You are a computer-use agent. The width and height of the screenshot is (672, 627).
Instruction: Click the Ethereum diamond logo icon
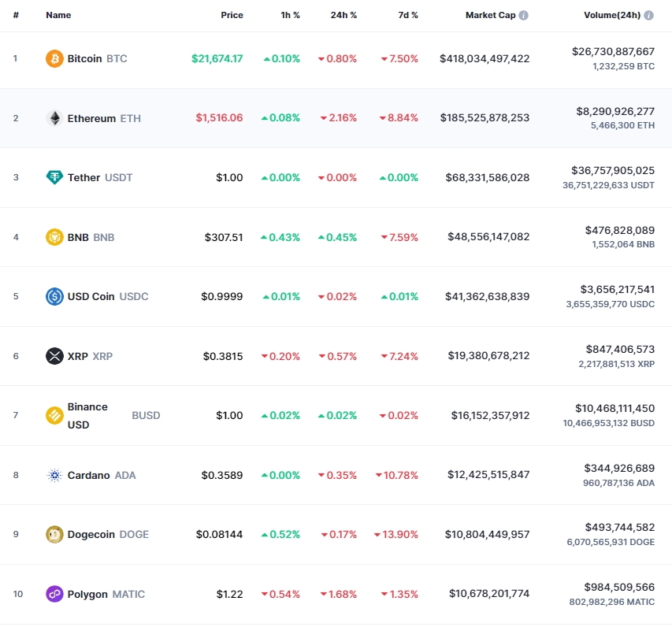tap(54, 118)
